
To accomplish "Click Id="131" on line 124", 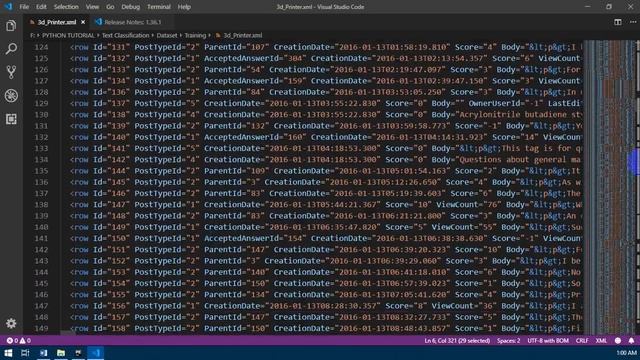I will pos(111,47).
